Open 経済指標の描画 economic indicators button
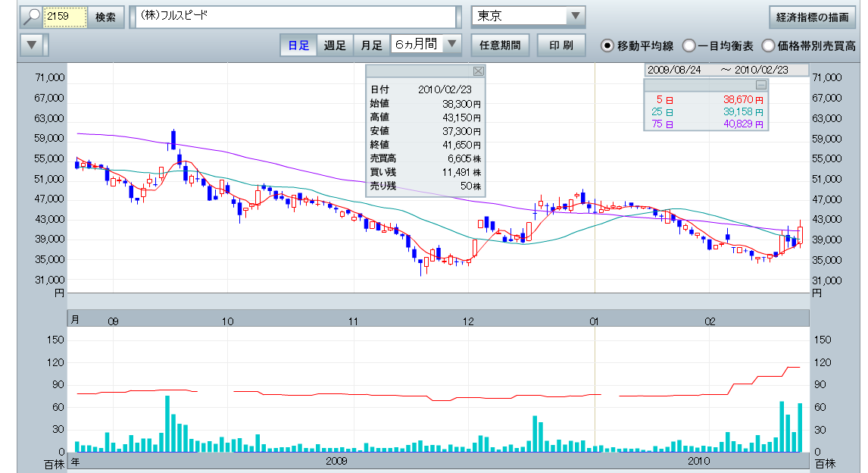 pyautogui.click(x=811, y=17)
